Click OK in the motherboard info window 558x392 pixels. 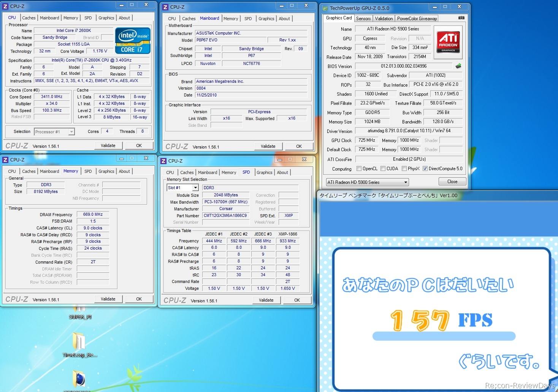(x=299, y=146)
